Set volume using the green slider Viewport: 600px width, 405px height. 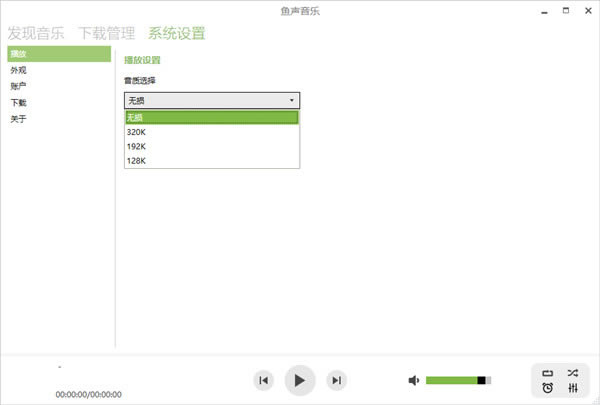point(458,380)
